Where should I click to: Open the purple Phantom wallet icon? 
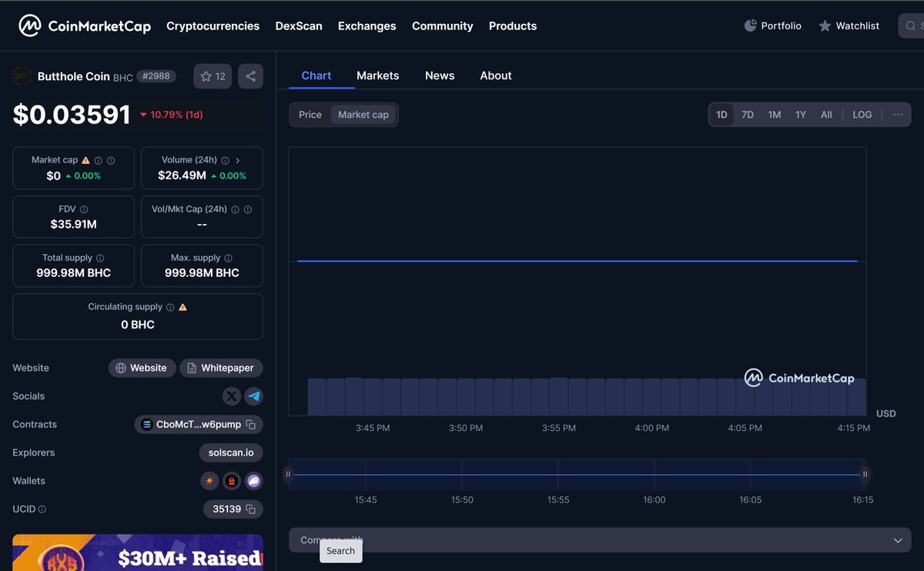(x=254, y=481)
